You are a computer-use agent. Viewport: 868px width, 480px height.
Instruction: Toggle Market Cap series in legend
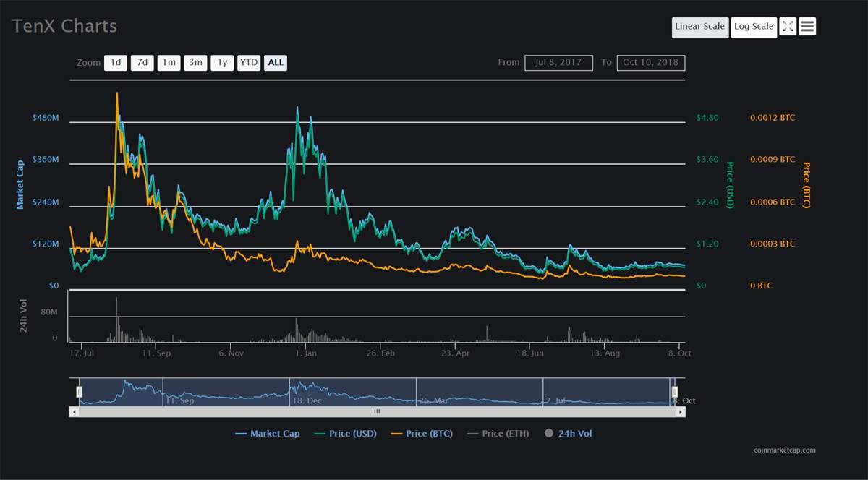tap(267, 434)
